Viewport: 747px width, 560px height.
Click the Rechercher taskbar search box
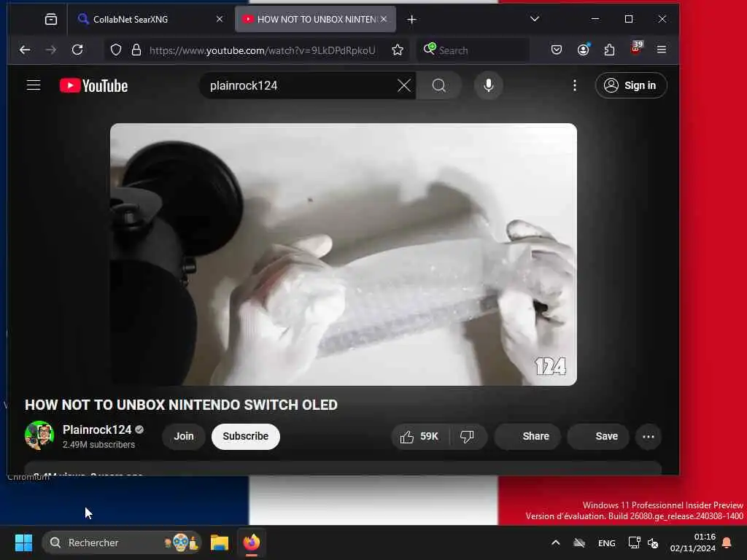122,542
